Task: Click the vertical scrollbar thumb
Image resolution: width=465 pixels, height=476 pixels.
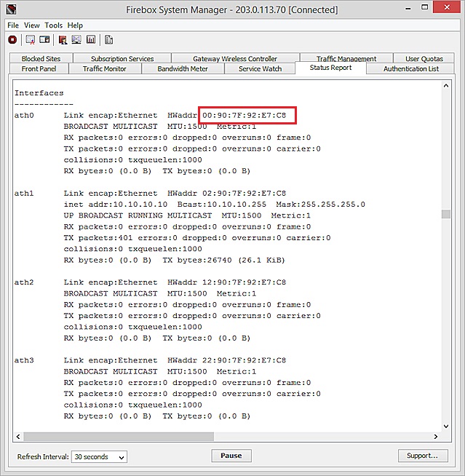Action: tap(446, 214)
